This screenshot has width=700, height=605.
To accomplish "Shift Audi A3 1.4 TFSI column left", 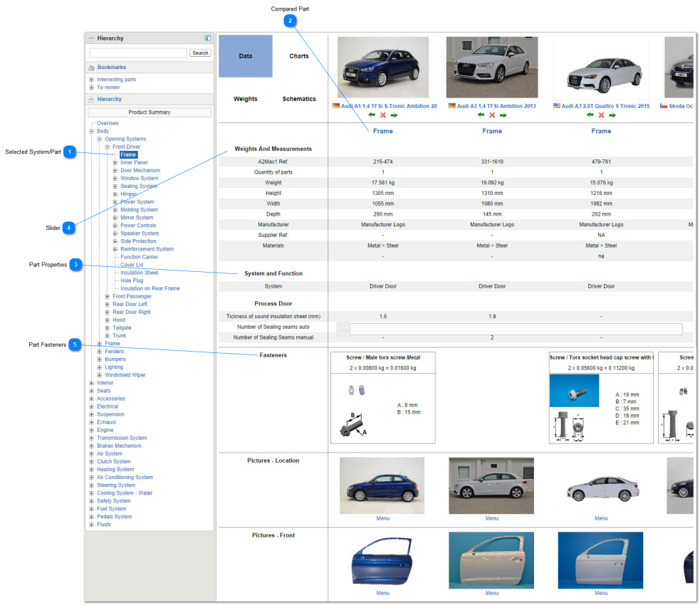I will pyautogui.click(x=481, y=115).
